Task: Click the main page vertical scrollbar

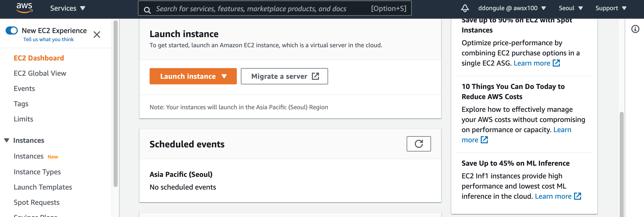Action: tap(621, 164)
